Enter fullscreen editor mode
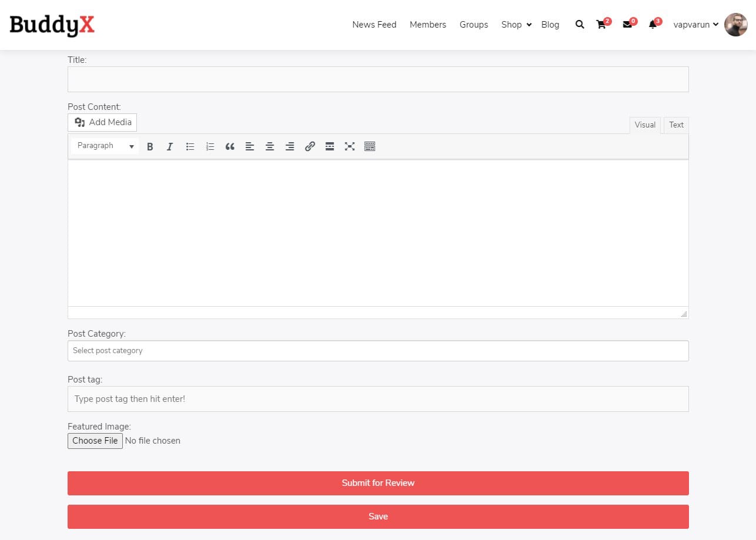This screenshot has height=540, width=756. [x=350, y=146]
